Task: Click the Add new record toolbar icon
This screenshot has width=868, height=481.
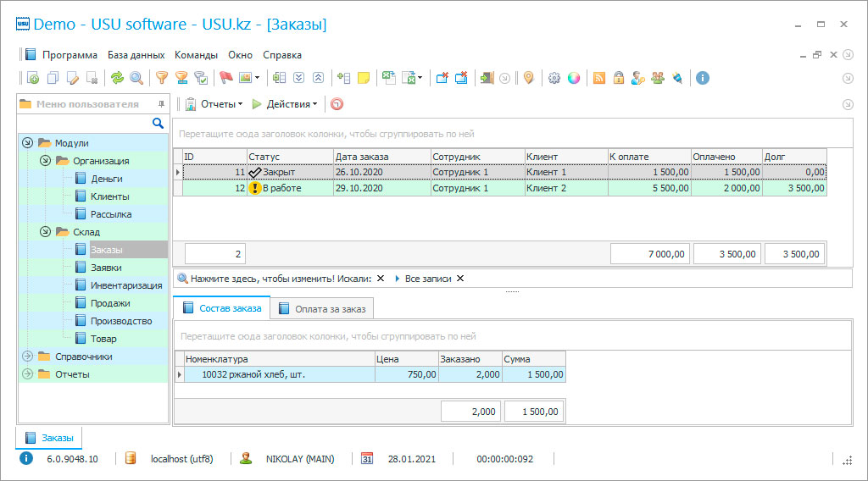Action: [33, 78]
